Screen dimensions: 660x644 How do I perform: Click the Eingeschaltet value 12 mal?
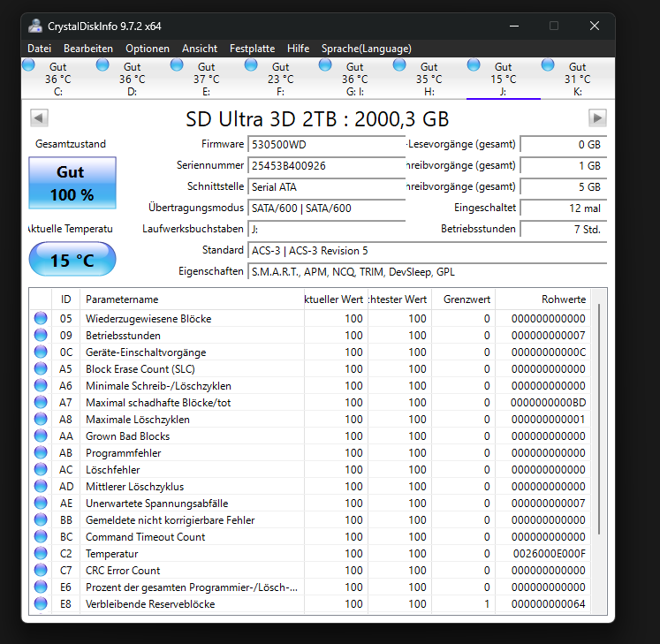tap(563, 208)
